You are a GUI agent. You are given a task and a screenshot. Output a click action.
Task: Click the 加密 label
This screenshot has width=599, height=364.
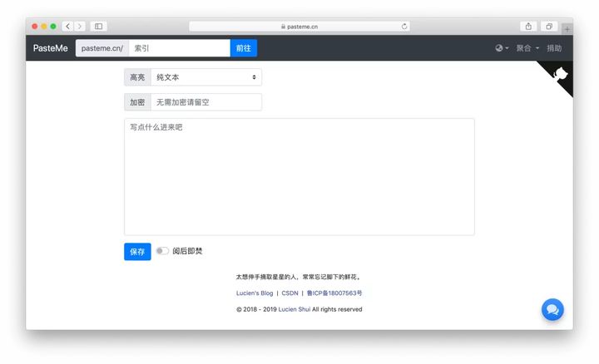(137, 102)
